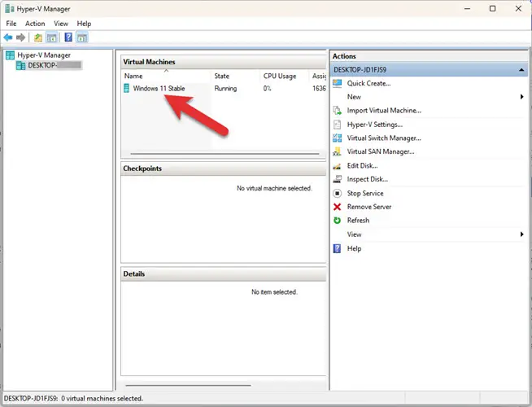Toggle Show/Hide Action Pane toolbar icon
532x407 pixels.
[82, 37]
